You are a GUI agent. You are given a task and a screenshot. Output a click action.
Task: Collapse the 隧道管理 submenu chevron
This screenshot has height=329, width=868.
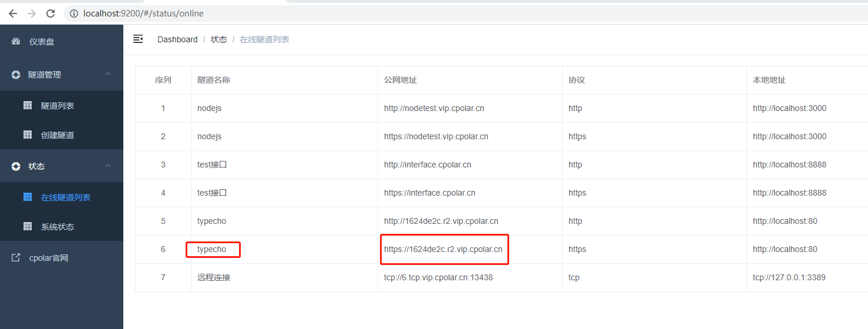108,74
